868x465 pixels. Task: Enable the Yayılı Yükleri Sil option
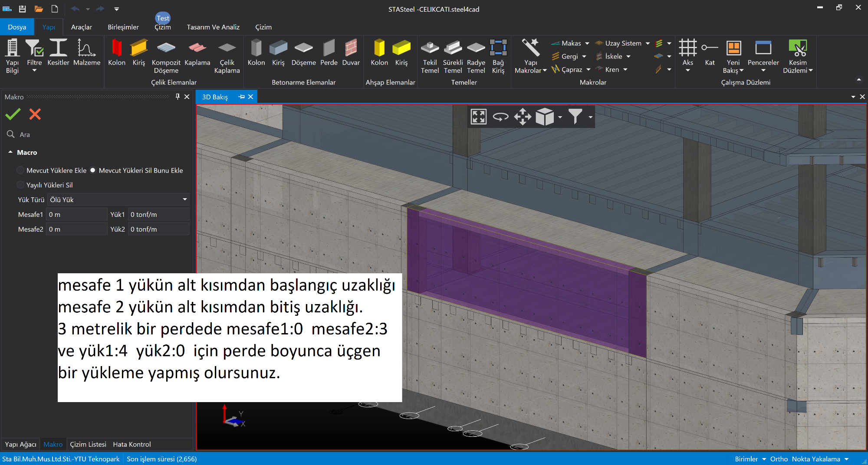click(x=20, y=185)
